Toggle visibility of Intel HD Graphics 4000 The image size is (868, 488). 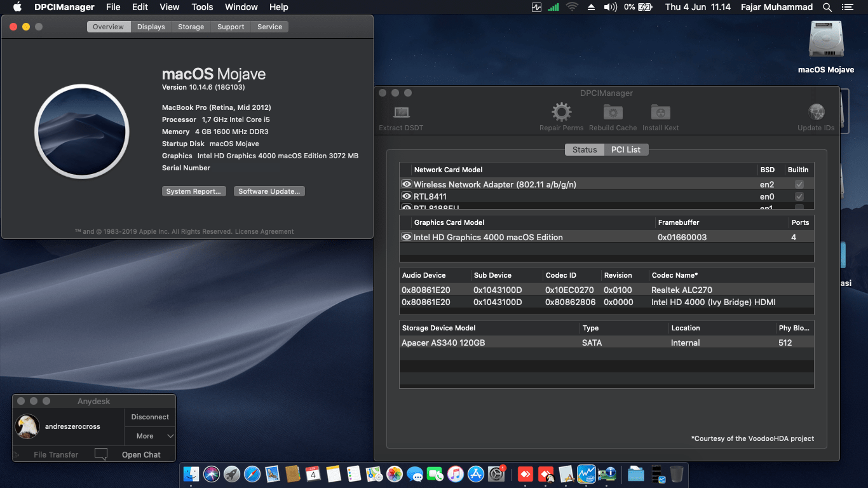[407, 236]
